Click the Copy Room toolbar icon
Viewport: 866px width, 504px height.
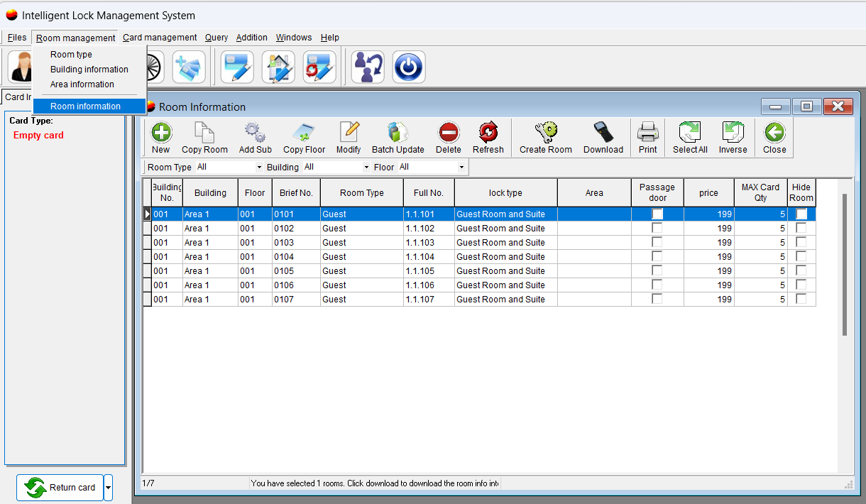tap(204, 132)
